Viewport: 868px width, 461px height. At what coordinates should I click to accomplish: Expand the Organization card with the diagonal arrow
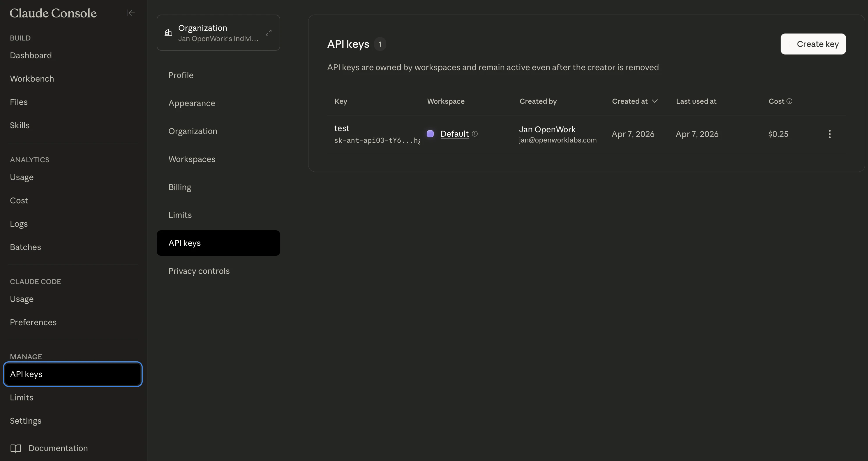coord(268,32)
